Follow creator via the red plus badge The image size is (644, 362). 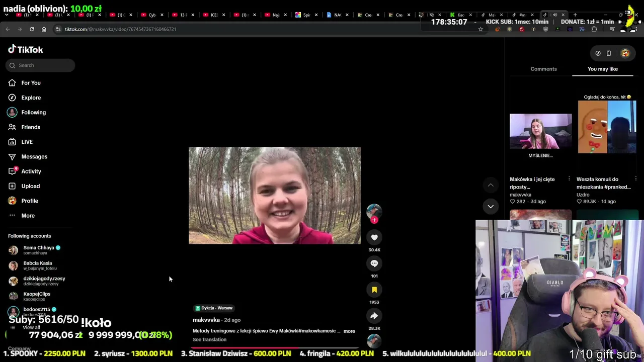coord(374,220)
